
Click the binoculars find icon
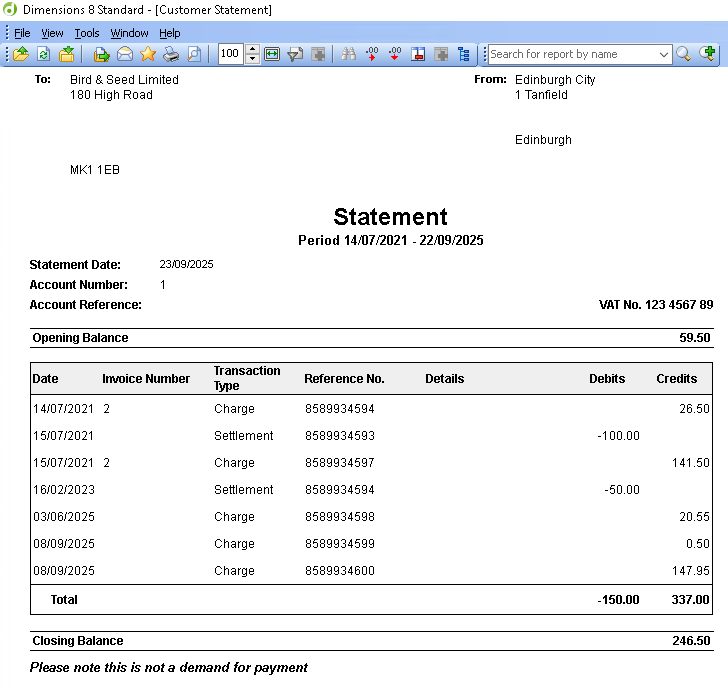pyautogui.click(x=349, y=54)
